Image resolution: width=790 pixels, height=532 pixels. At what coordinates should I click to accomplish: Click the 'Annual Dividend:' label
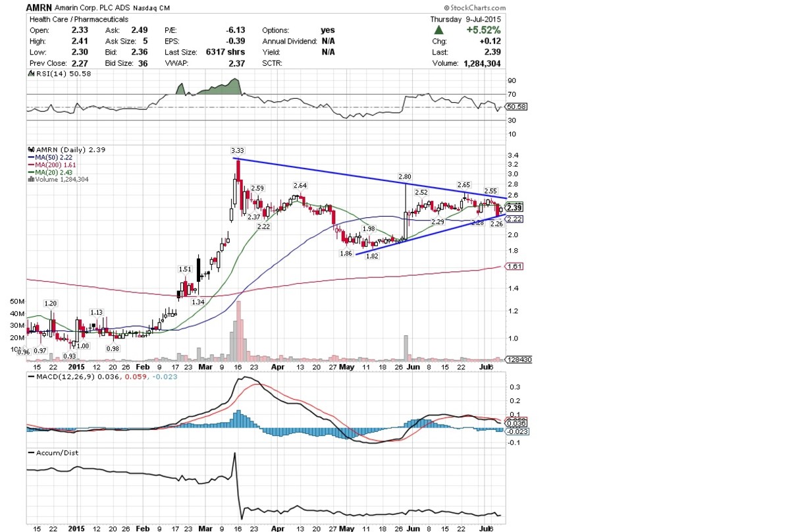coord(290,41)
